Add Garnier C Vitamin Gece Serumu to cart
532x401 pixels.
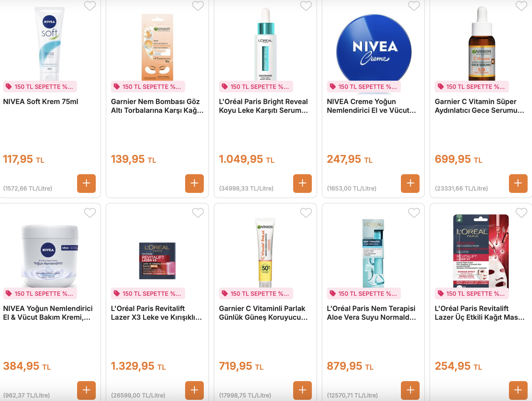[518, 184]
